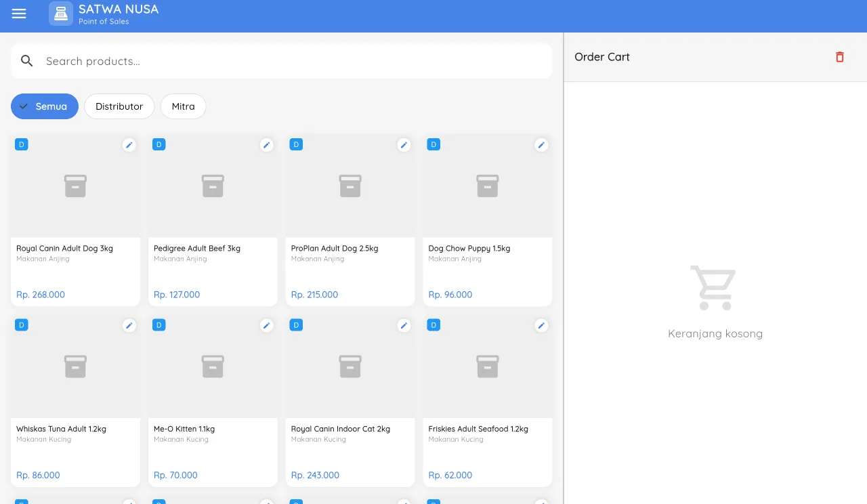Click the search magnifier icon
The image size is (867, 504).
(27, 61)
